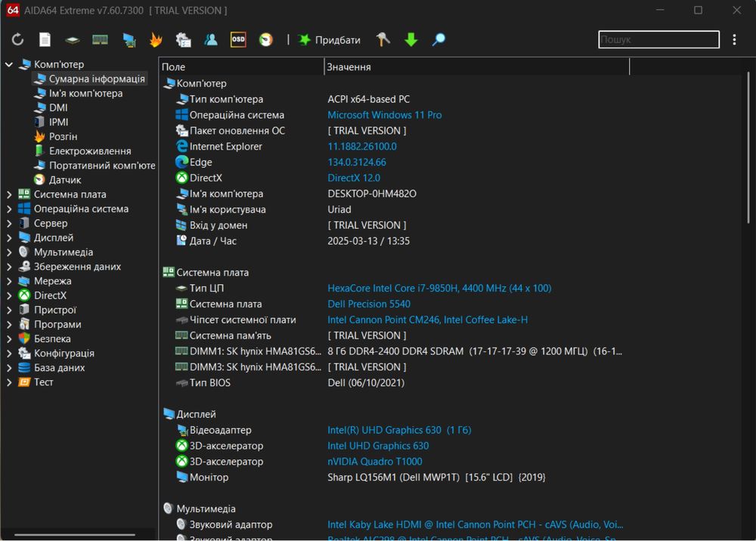
Task: Select Портативний комп'ютер tree item
Action: pyautogui.click(x=102, y=165)
